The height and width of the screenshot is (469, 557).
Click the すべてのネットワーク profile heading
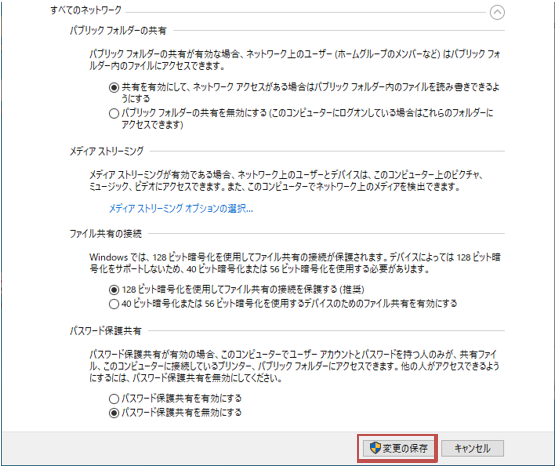[x=86, y=10]
